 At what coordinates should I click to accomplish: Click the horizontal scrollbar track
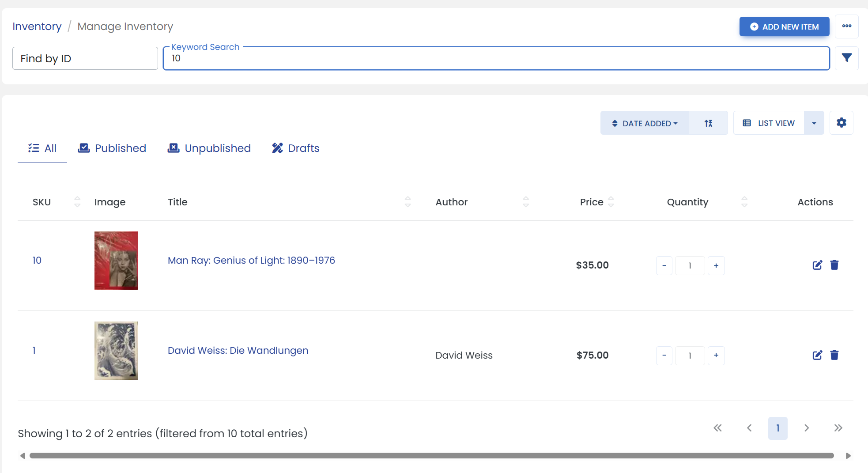(431, 455)
